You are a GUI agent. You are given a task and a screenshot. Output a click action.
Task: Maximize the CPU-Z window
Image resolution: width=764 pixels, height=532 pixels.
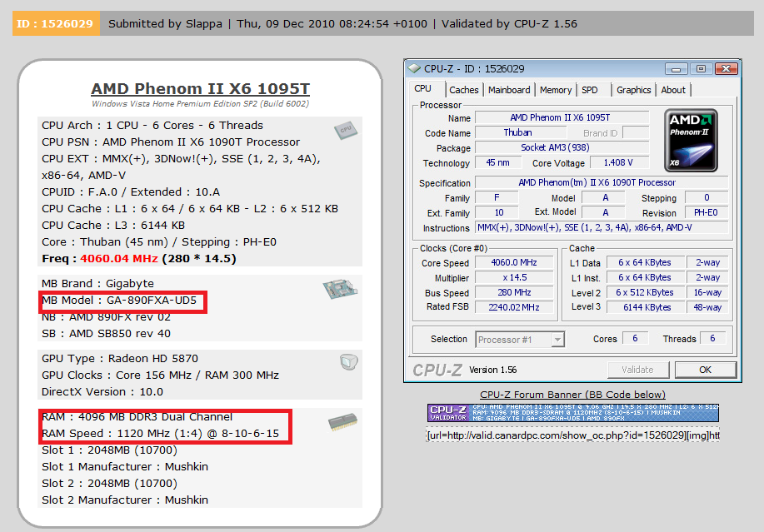tap(701, 69)
